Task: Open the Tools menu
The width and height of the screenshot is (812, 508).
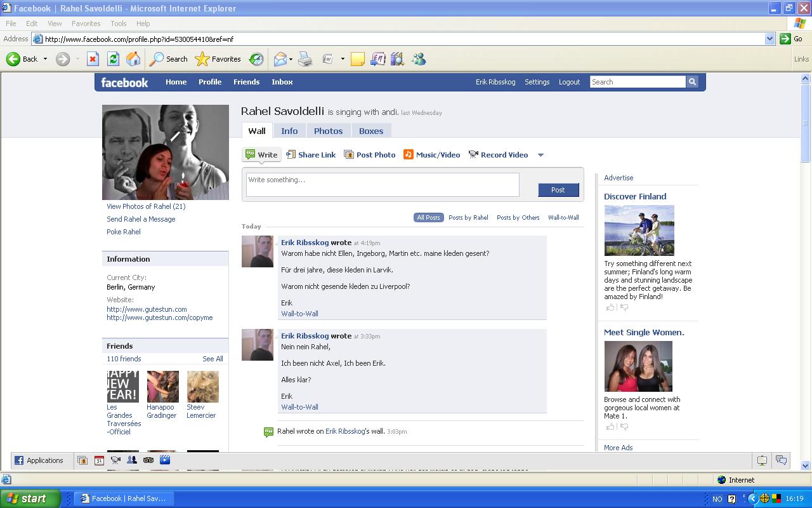Action: (x=119, y=23)
